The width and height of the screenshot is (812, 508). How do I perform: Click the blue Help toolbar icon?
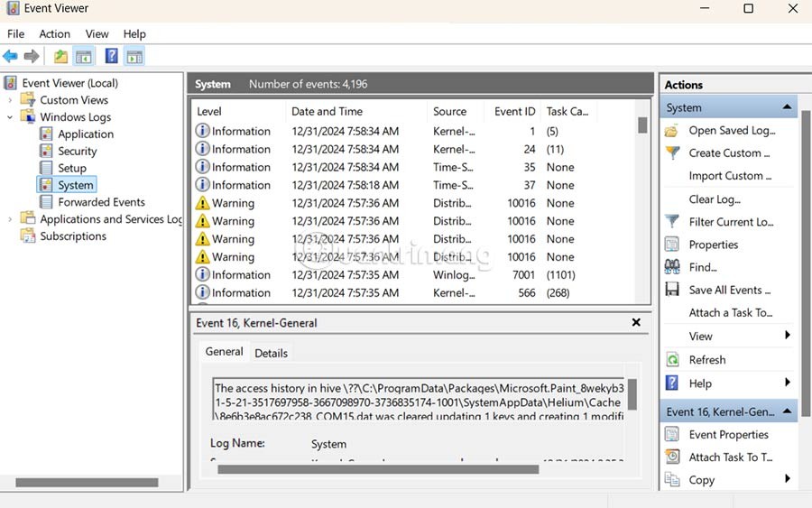pyautogui.click(x=111, y=55)
